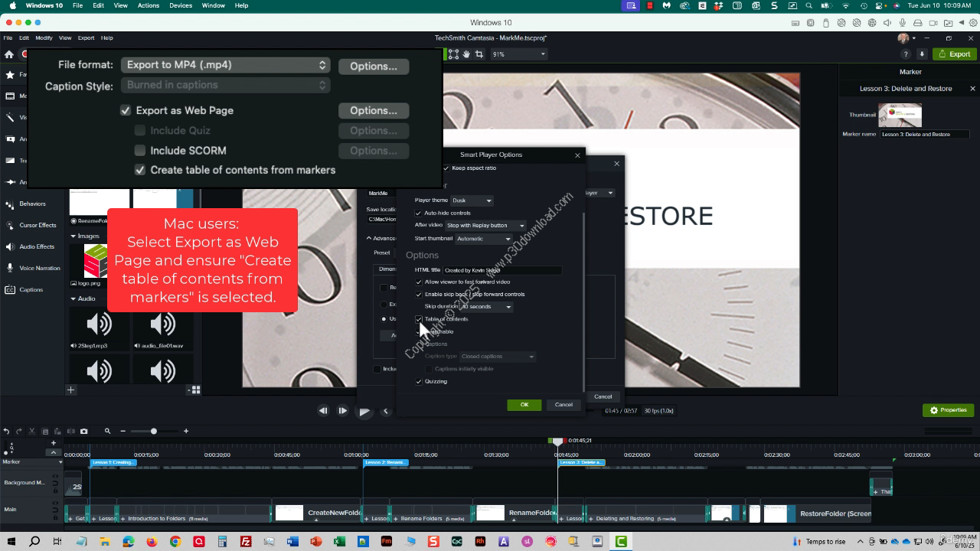Toggle Auto-hide controls checkbox

click(x=418, y=213)
